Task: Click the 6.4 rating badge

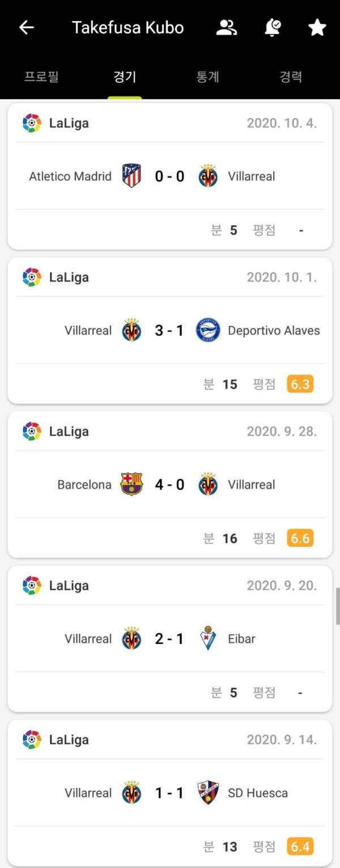Action: tap(300, 846)
